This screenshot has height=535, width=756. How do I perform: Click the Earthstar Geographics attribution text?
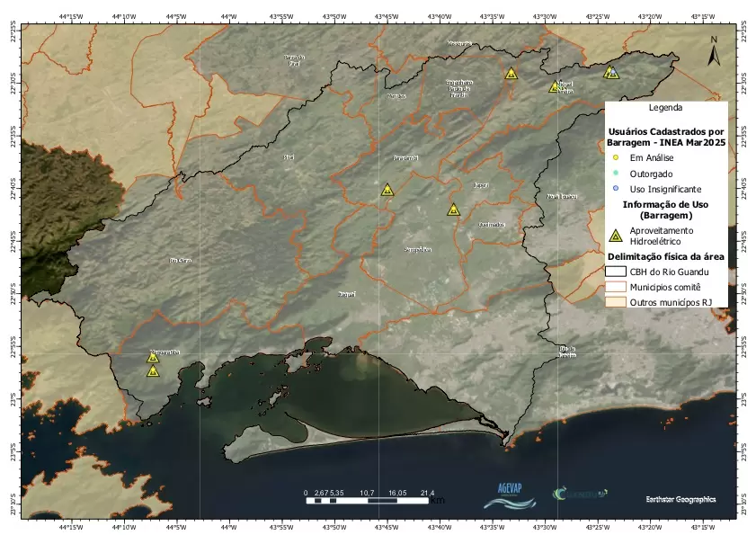click(x=680, y=498)
